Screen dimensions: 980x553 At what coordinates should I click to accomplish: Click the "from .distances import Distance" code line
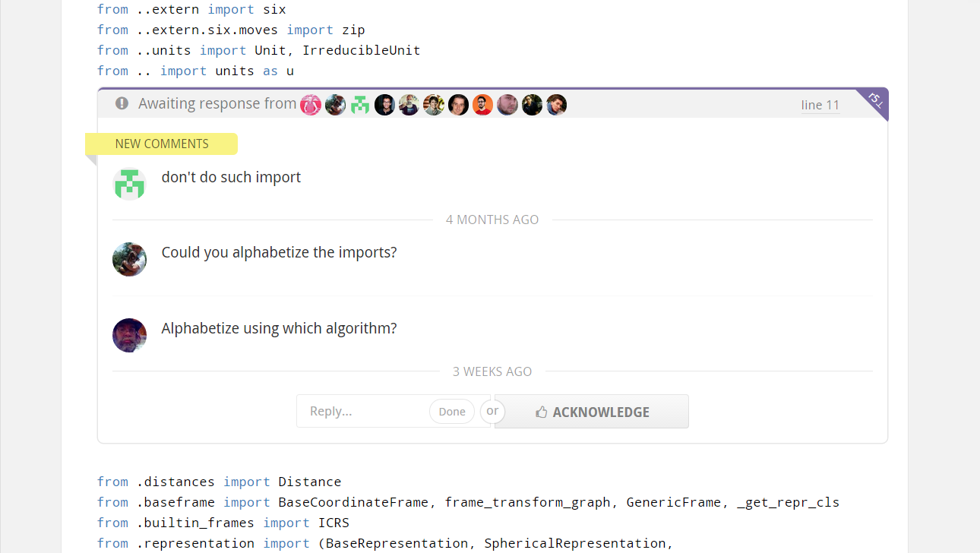(219, 482)
